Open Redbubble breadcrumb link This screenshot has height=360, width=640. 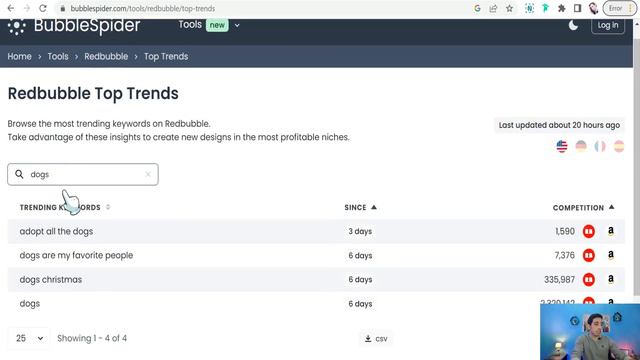(106, 56)
